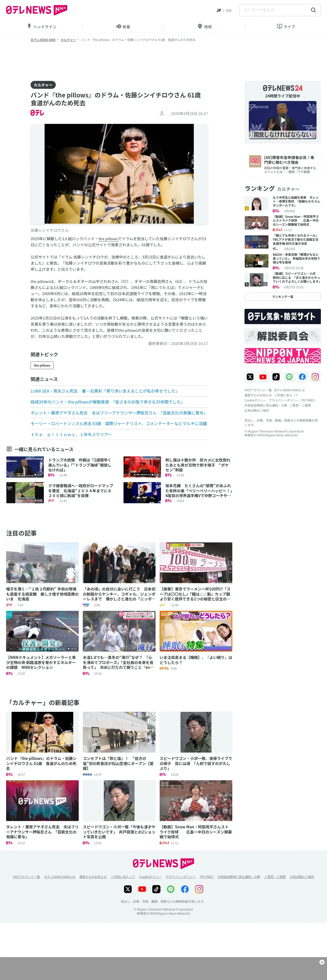Click the Instagram icon in the footer
Image resolution: width=327 pixels, height=980 pixels.
199,889
